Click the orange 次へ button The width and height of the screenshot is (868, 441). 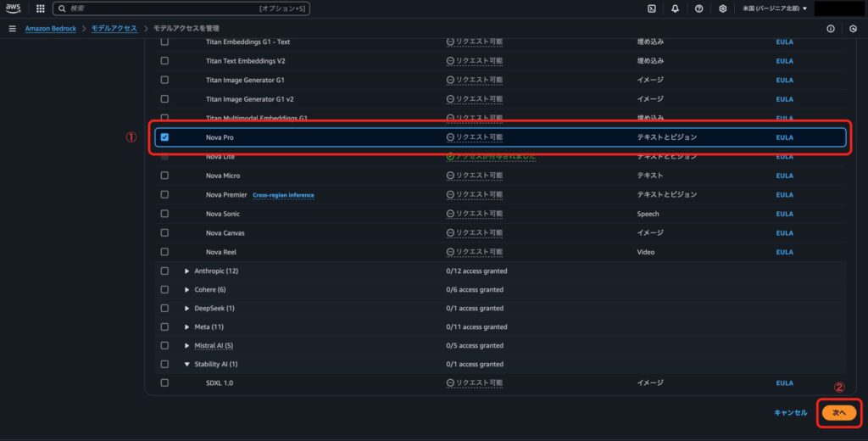839,413
